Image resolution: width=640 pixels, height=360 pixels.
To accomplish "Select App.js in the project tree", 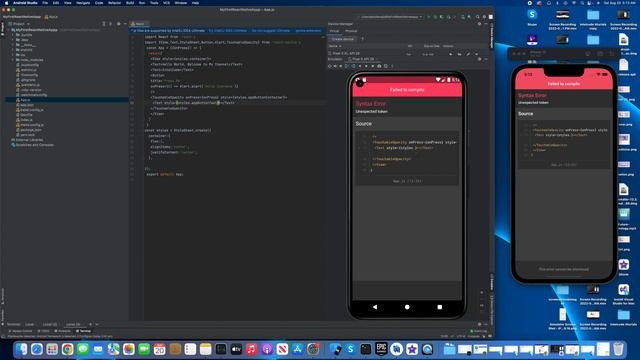I will pos(24,100).
